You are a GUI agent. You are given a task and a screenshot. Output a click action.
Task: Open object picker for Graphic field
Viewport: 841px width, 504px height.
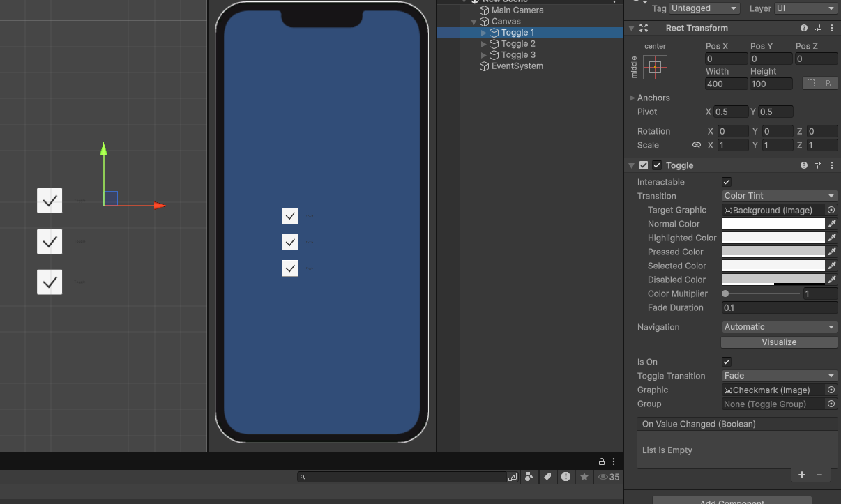(x=831, y=390)
